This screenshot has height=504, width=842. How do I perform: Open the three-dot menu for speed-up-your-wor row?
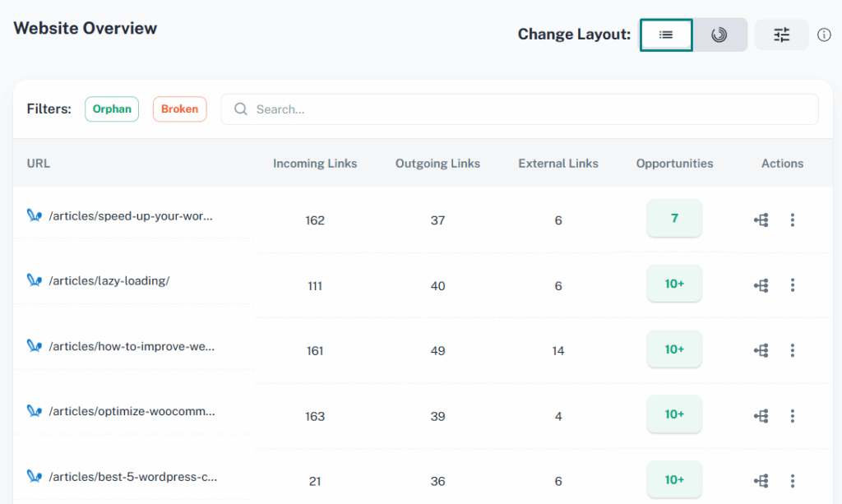tap(793, 220)
